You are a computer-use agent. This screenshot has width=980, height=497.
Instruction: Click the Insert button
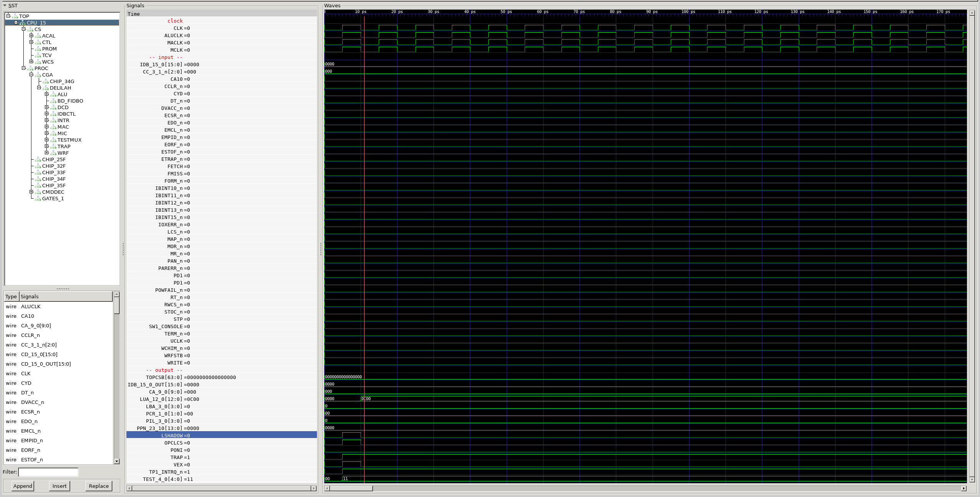click(x=59, y=486)
